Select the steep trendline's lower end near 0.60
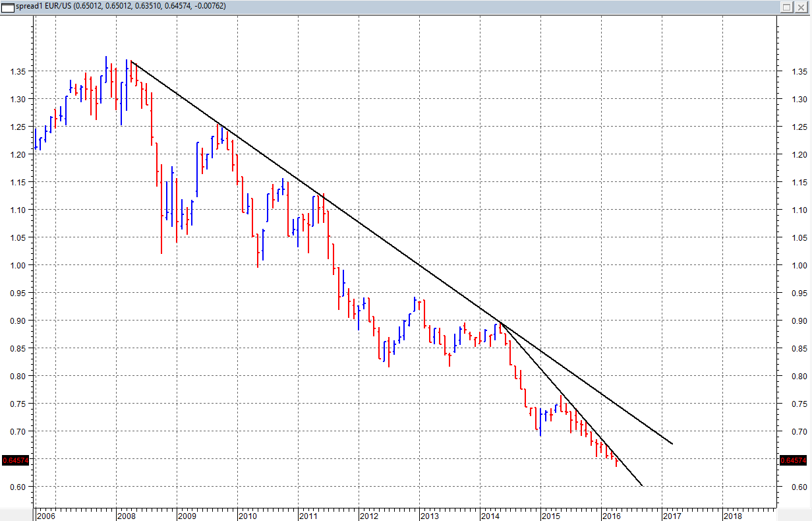Viewport: 812px width, 521px height. tap(641, 485)
